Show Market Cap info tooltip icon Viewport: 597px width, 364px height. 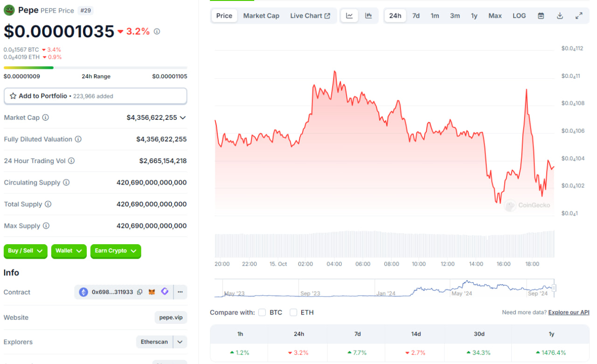[x=45, y=117]
